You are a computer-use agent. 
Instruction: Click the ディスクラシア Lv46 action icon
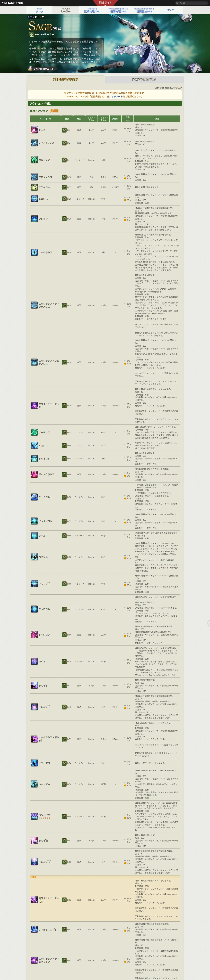(34, 474)
